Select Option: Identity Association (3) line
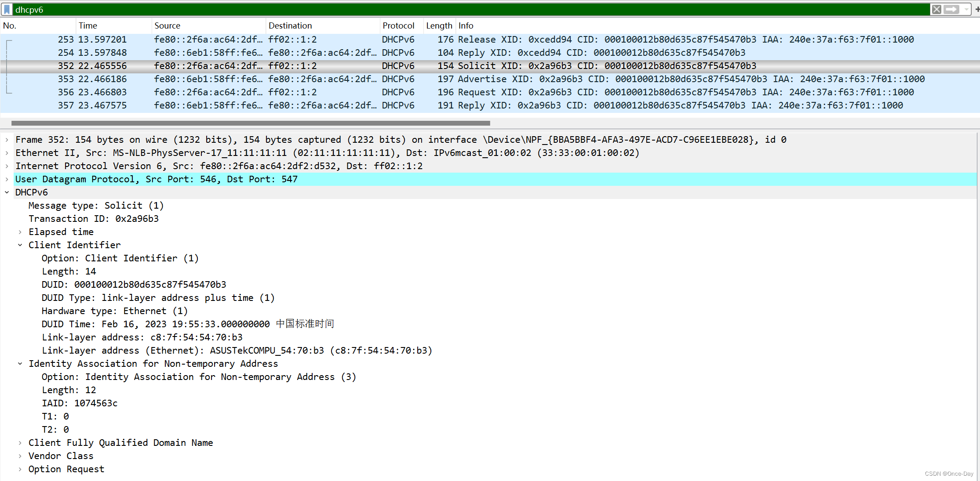This screenshot has height=481, width=980. [x=199, y=377]
